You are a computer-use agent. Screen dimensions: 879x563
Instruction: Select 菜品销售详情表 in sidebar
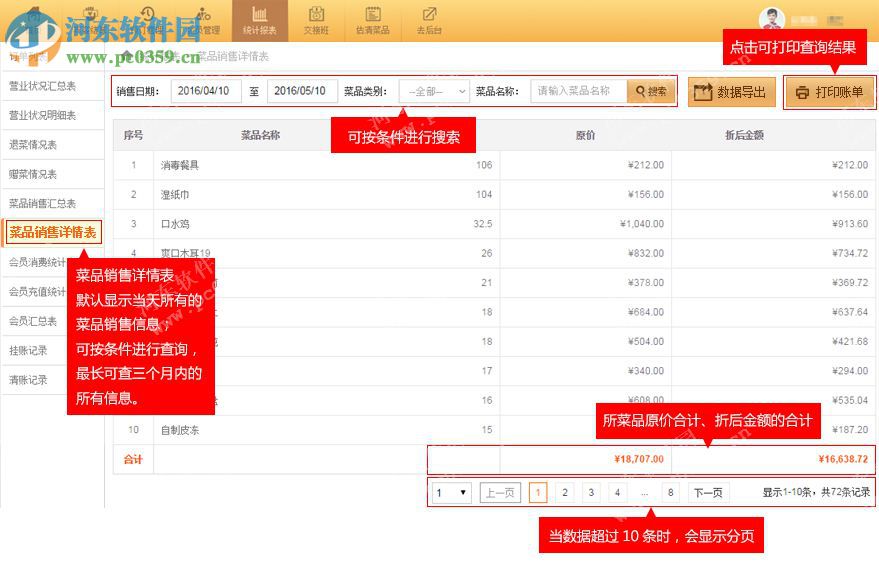[x=53, y=232]
